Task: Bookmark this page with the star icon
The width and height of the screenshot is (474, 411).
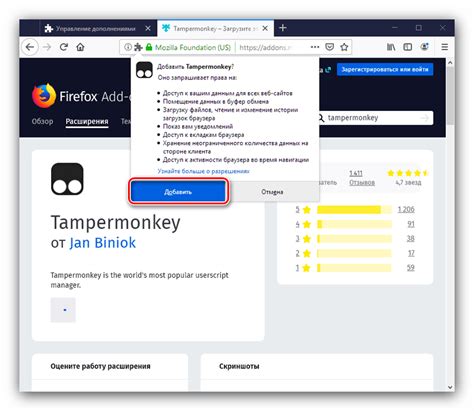Action: click(x=344, y=47)
